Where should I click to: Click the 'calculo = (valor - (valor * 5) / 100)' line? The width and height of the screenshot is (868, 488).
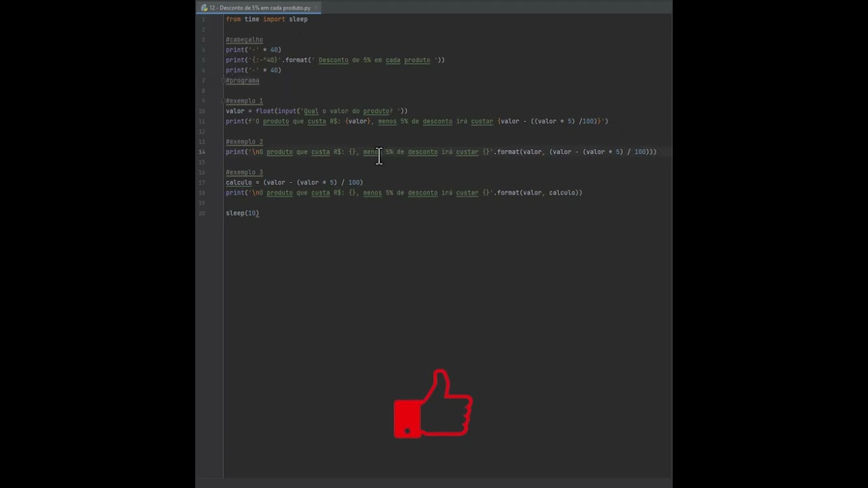click(x=294, y=182)
